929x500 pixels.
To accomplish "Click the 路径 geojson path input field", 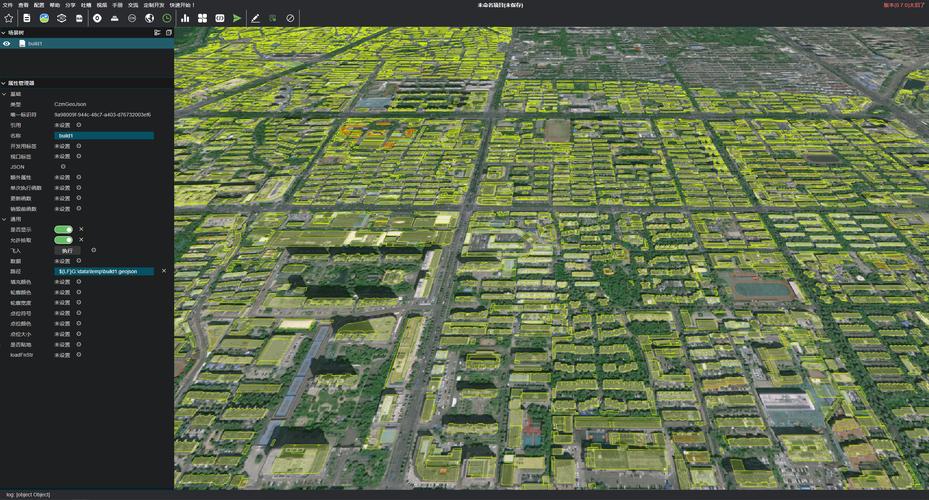I will [x=104, y=271].
